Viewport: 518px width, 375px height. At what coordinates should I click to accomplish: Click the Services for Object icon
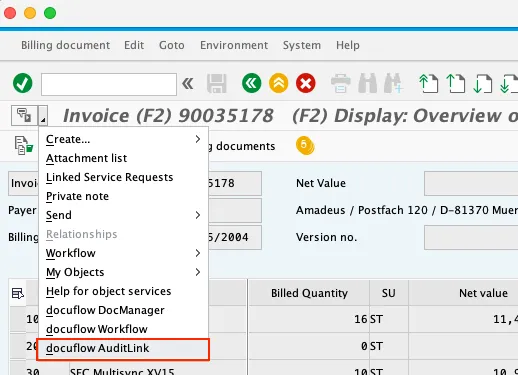tap(24, 115)
